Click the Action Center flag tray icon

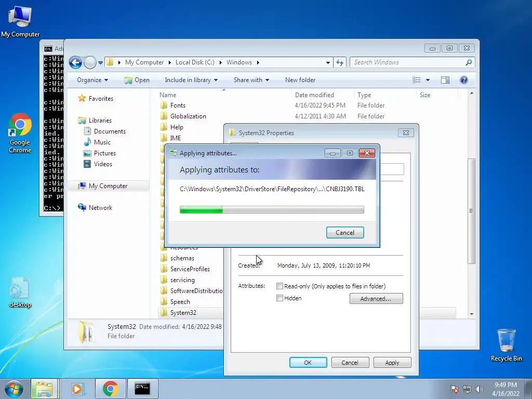pyautogui.click(x=454, y=389)
